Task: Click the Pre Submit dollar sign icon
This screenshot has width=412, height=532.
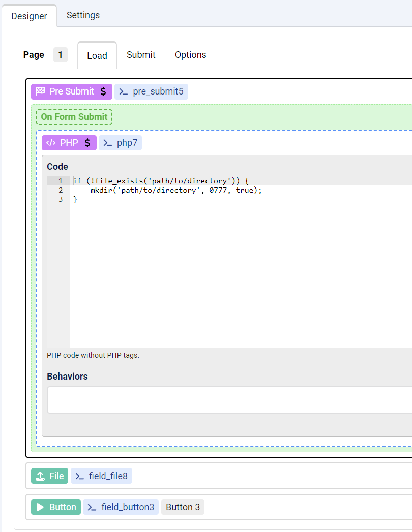Action: 103,91
